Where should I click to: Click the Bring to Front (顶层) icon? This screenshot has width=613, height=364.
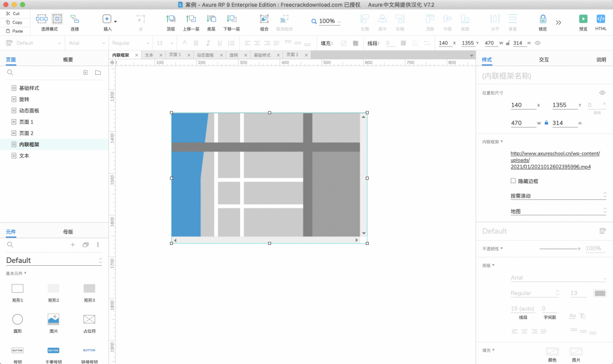pos(171,19)
